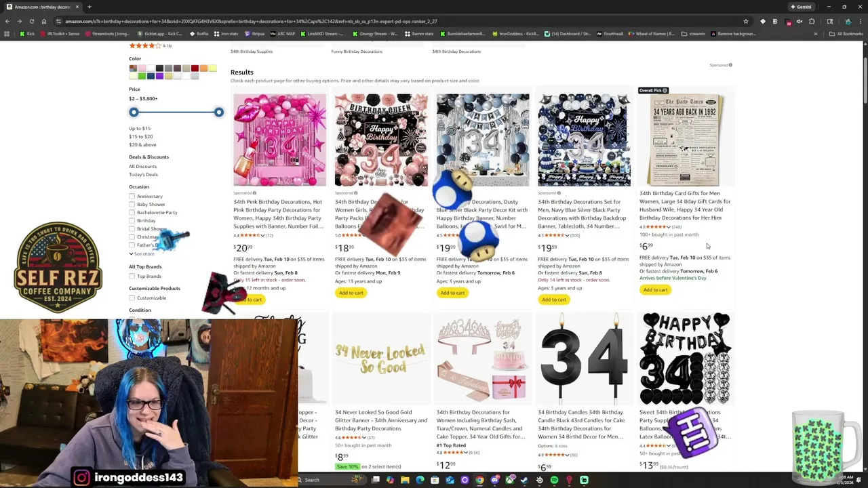Expand rating chevron for Navy Blue Silver decorations
This screenshot has width=868, height=488.
(x=568, y=235)
